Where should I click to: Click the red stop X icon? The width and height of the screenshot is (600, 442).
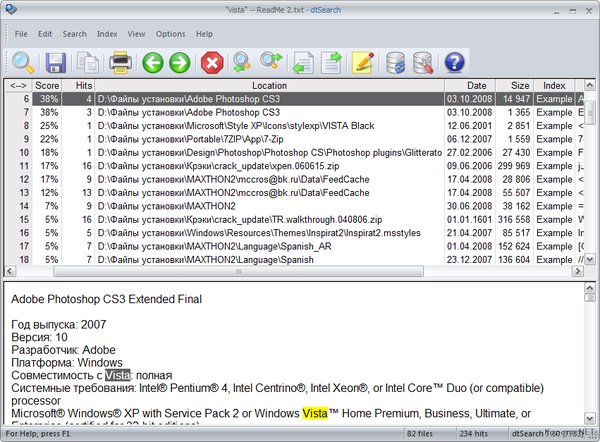pos(212,63)
